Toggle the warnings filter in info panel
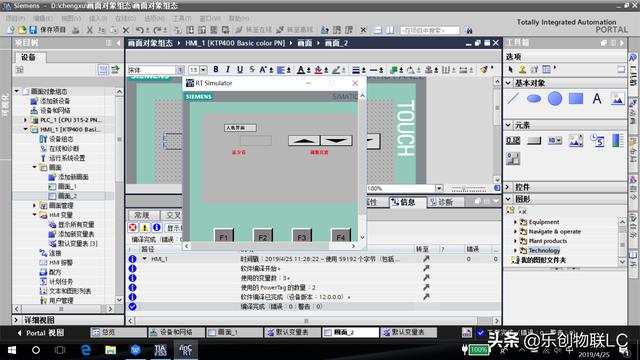This screenshot has width=640, height=360. coord(144,228)
